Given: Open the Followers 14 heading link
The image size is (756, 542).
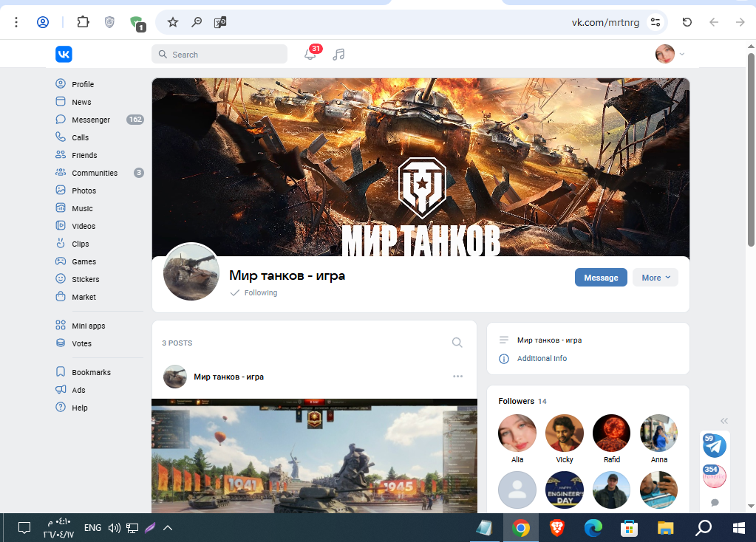Looking at the screenshot, I should (x=522, y=401).
